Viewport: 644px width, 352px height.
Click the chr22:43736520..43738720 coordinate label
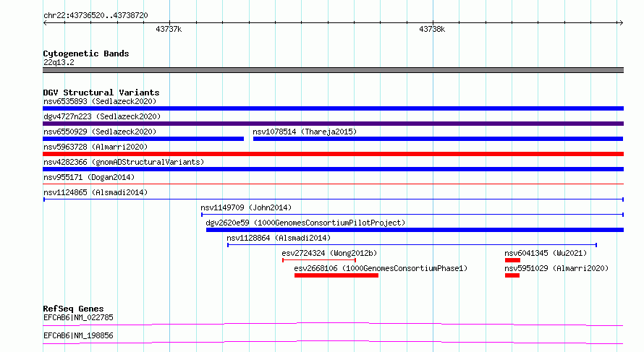click(x=96, y=15)
